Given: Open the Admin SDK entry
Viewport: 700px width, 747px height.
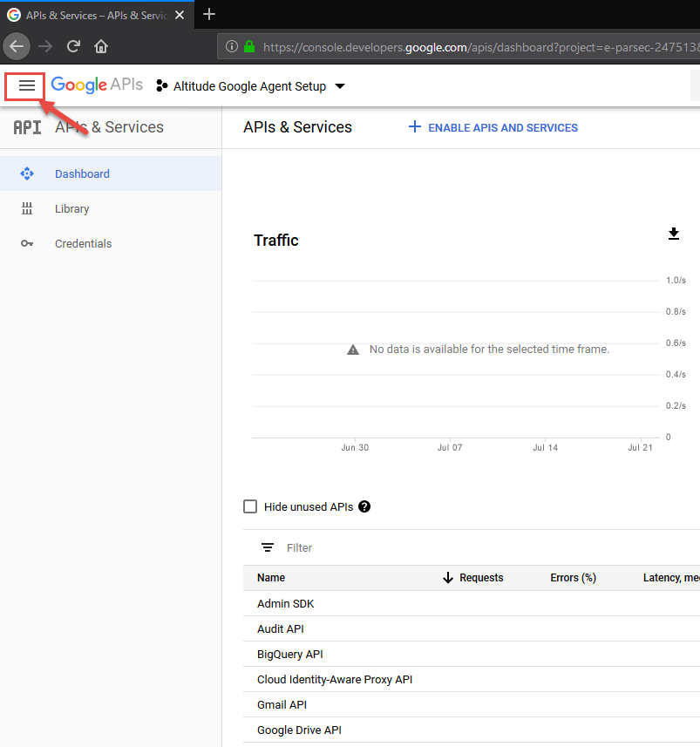Looking at the screenshot, I should pos(285,603).
